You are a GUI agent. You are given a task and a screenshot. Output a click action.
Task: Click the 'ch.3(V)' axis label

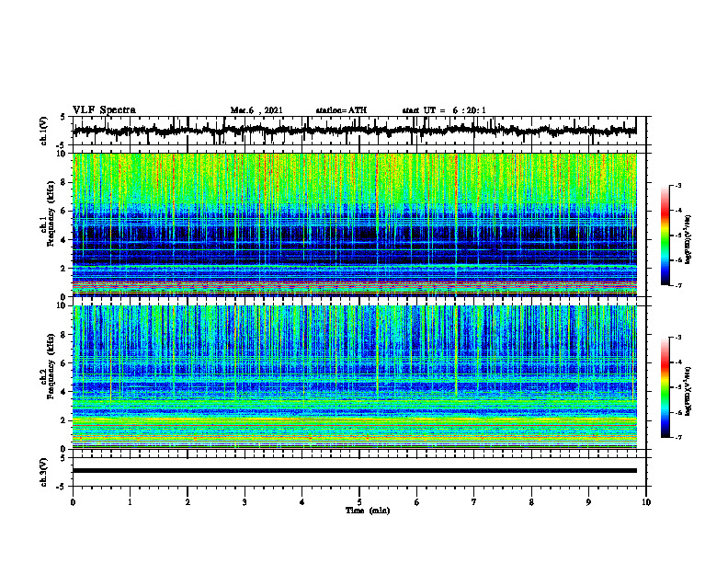tap(44, 472)
